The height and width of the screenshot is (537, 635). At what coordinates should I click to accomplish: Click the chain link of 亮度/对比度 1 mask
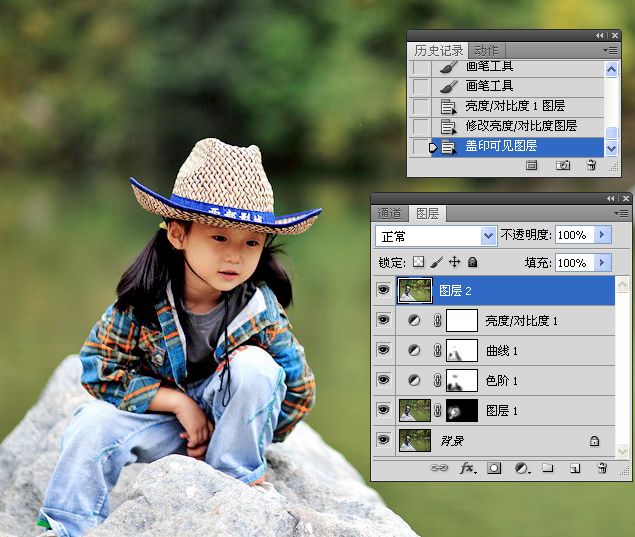(x=437, y=320)
